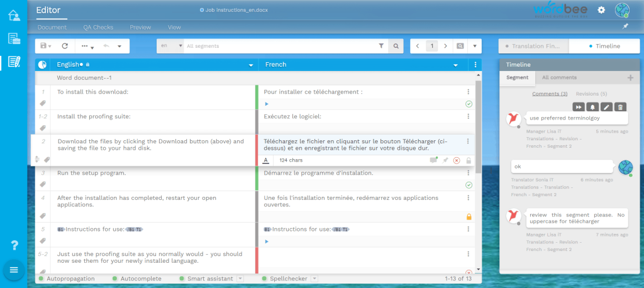The image size is (644, 288).
Task: Open the Spellchecker options dropdown
Action: tap(314, 279)
